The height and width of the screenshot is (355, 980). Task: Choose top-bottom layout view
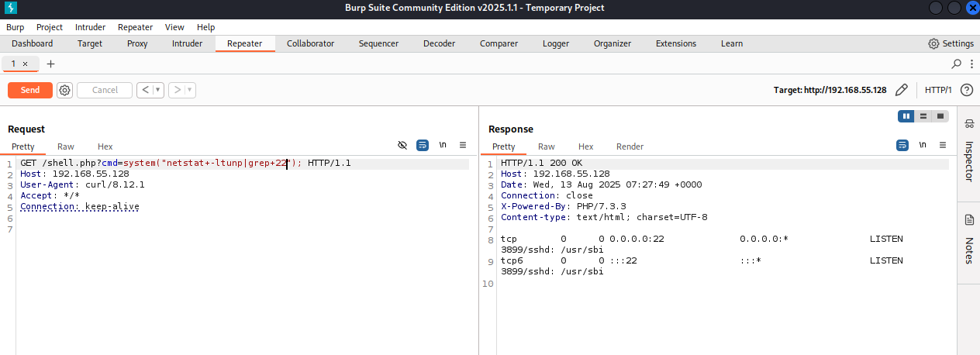click(923, 116)
